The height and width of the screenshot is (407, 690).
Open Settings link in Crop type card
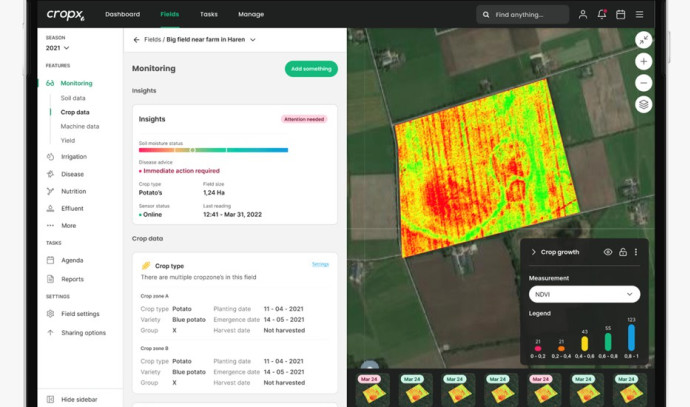[x=320, y=264]
